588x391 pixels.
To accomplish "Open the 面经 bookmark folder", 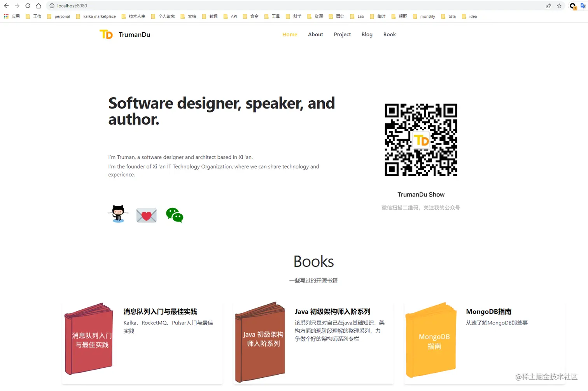I will pos(336,16).
